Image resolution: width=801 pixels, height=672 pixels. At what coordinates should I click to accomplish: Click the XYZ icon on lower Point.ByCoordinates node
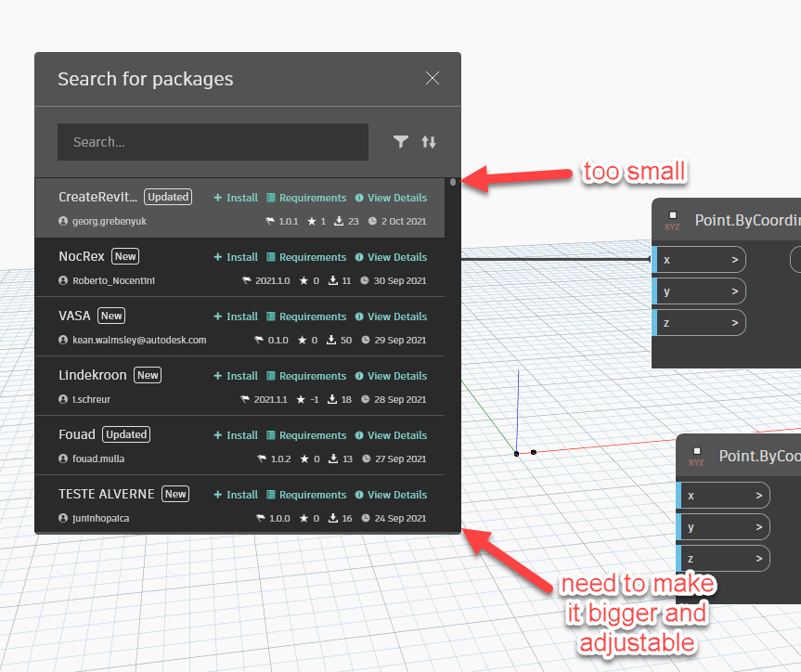[696, 457]
